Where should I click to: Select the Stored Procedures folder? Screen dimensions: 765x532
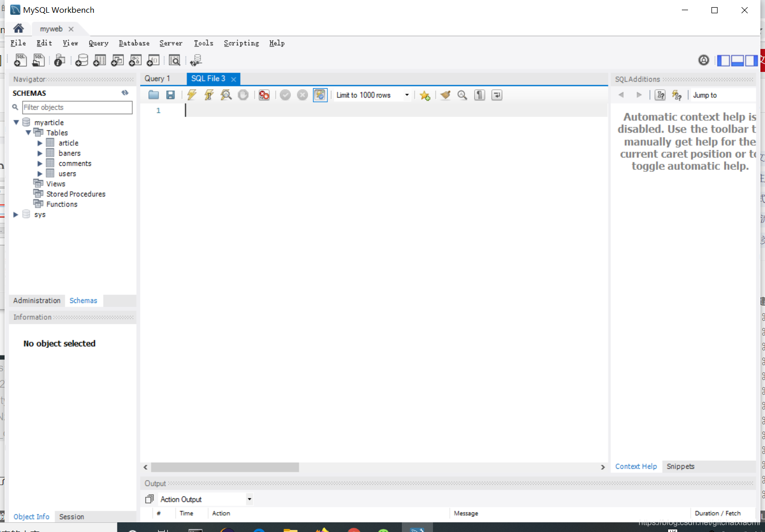75,194
